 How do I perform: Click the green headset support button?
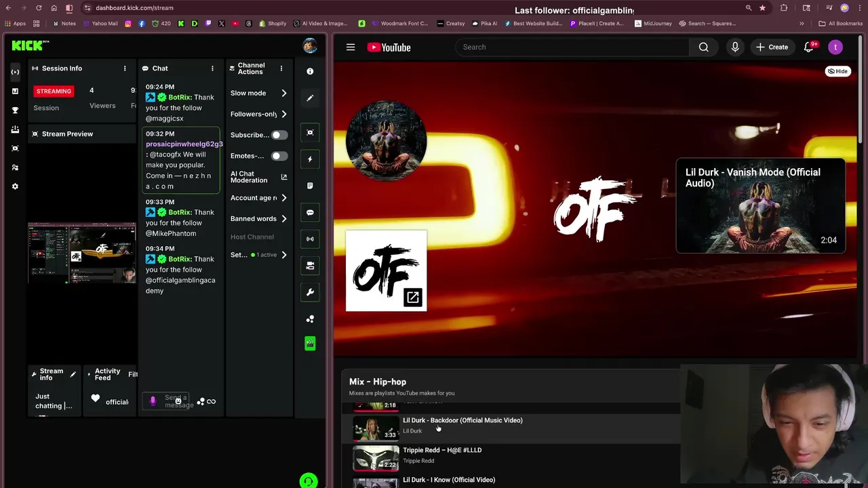coord(309,481)
